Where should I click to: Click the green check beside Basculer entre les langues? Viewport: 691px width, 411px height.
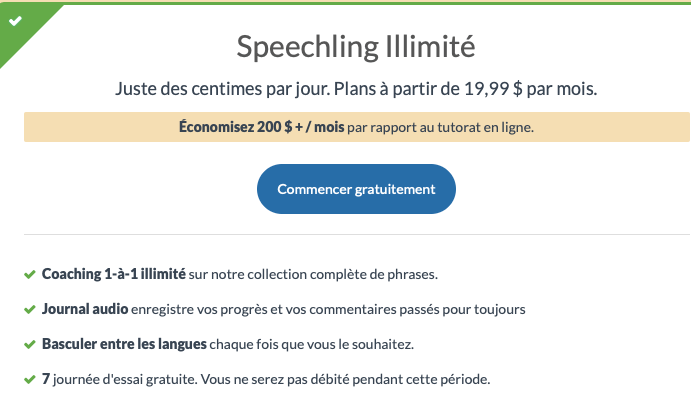pos(29,344)
